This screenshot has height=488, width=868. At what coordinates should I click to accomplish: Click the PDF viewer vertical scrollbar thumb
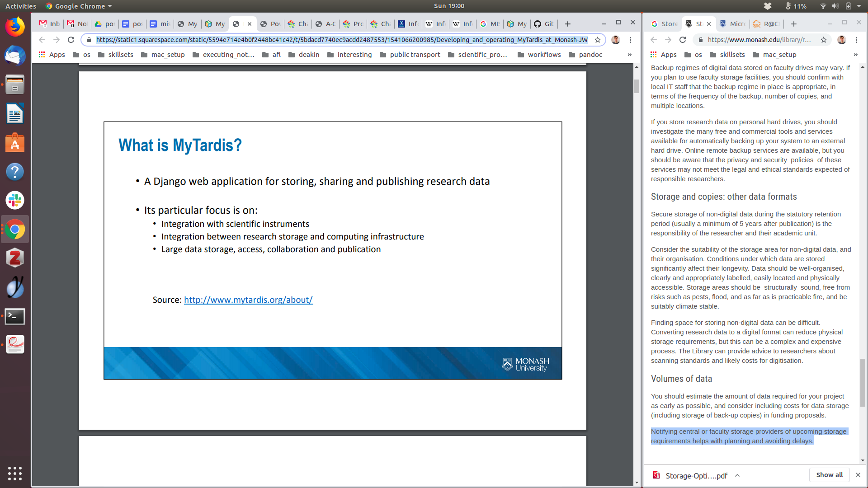click(637, 86)
